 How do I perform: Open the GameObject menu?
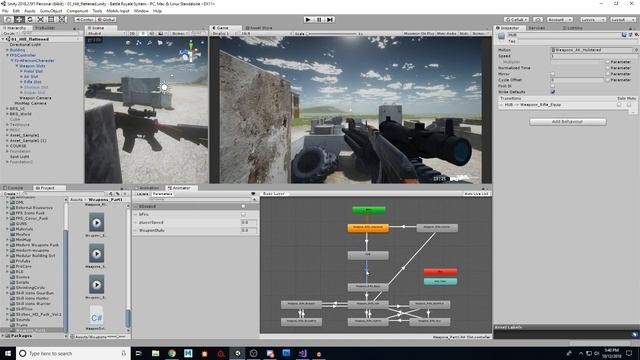51,11
